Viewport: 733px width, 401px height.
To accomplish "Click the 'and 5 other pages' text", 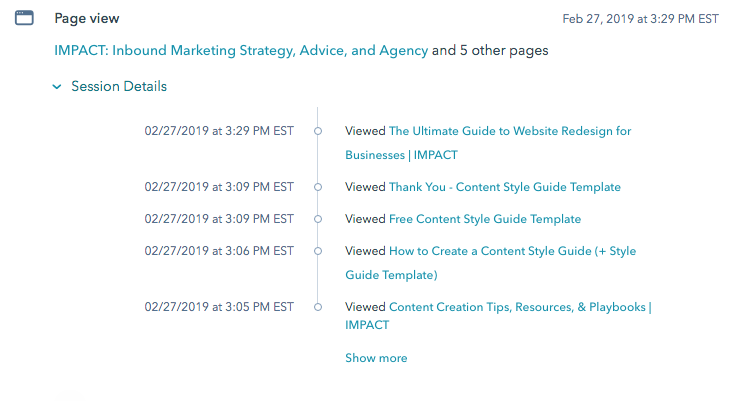I will pos(490,50).
